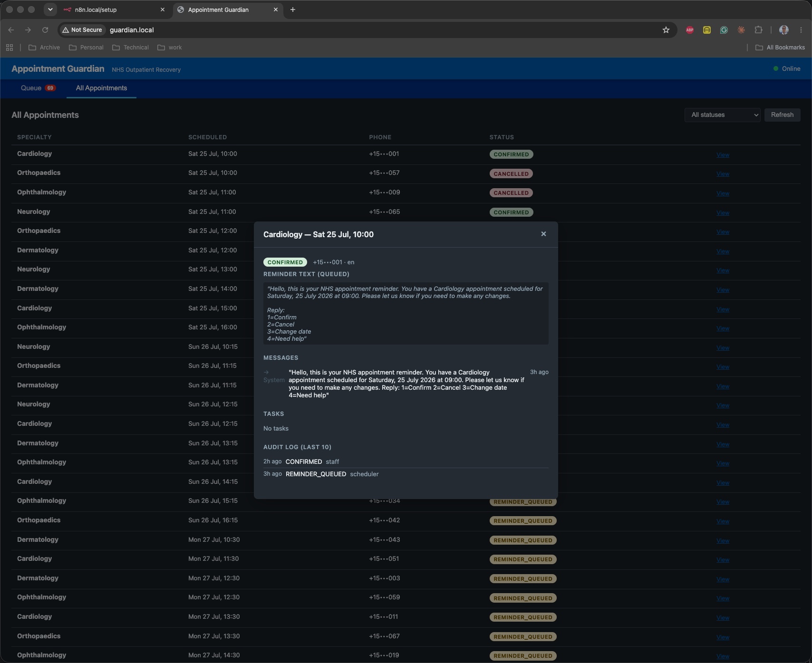Click phone number +15•••019 in last row
Screen dimensions: 812x663
point(384,655)
